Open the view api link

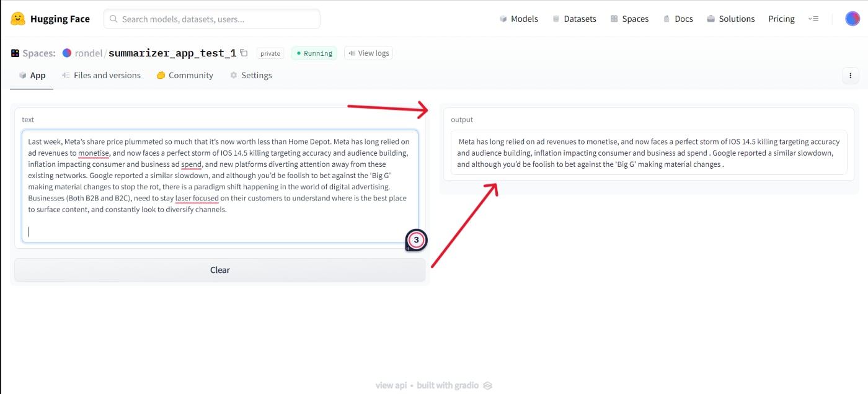(391, 385)
